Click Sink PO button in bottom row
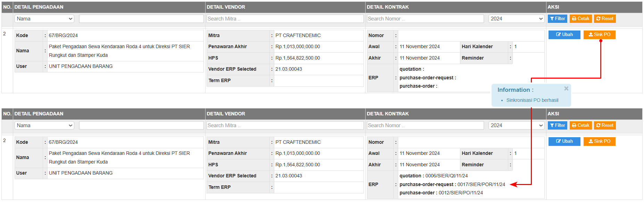The image size is (644, 202). [x=599, y=141]
